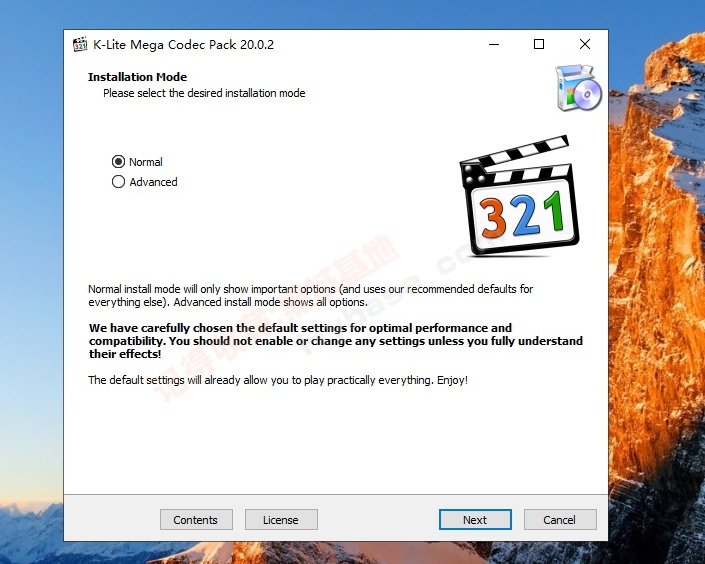Click the 'K-Lite Mega Codec Pack 20.0.2' title
This screenshot has height=564, width=705.
point(183,45)
